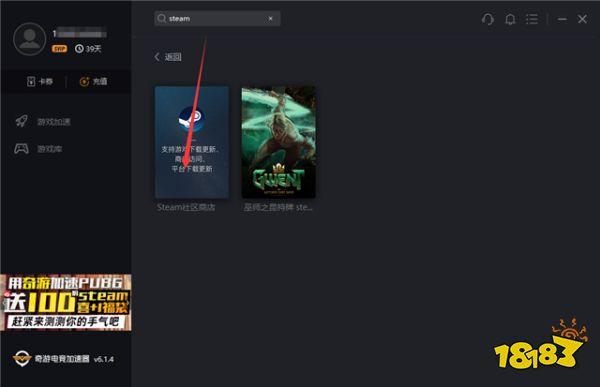Screen dimensions: 600x387
Task: Click the clock icon beside 39天
Action: [79, 49]
